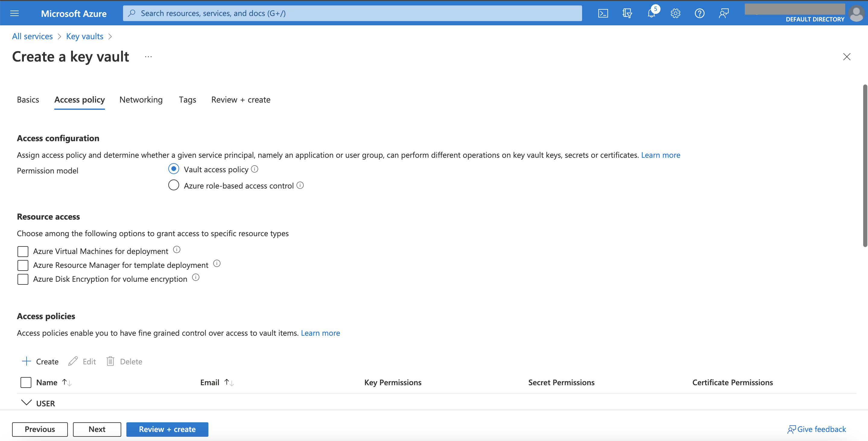The height and width of the screenshot is (441, 868).
Task: Open the Help question mark menu
Action: point(699,13)
